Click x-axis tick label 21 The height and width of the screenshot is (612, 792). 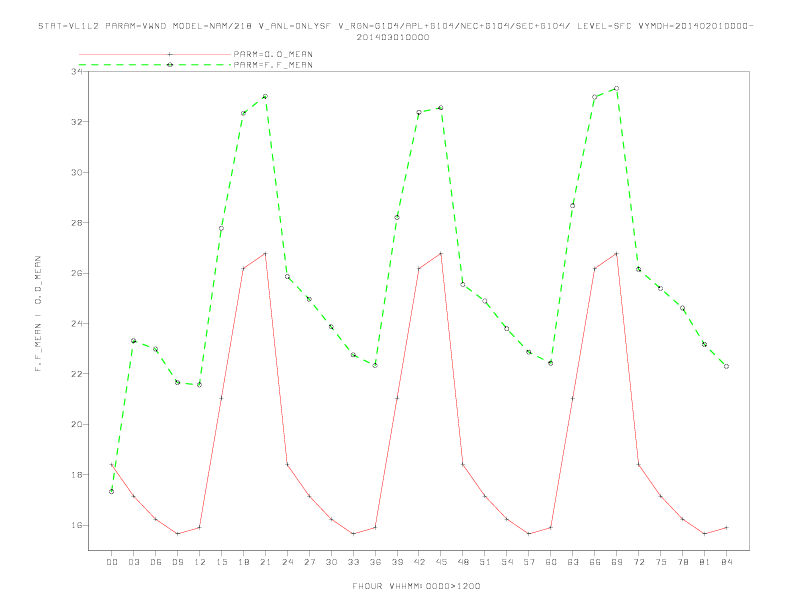[265, 562]
